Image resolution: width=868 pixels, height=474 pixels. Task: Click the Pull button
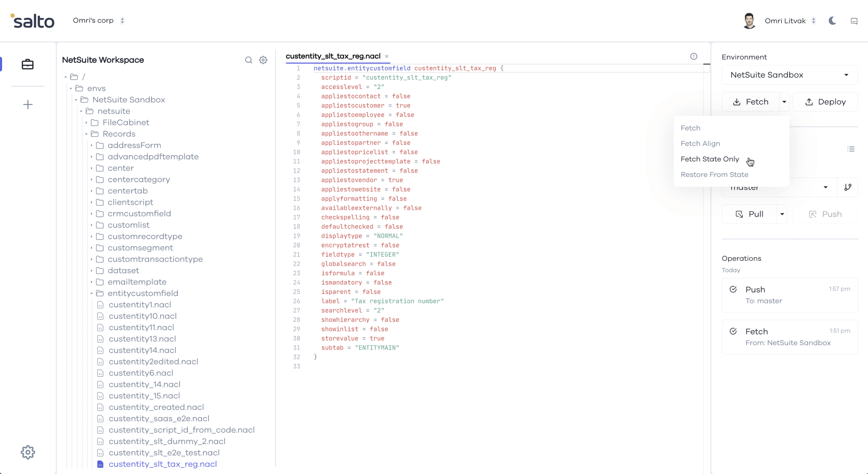click(749, 214)
